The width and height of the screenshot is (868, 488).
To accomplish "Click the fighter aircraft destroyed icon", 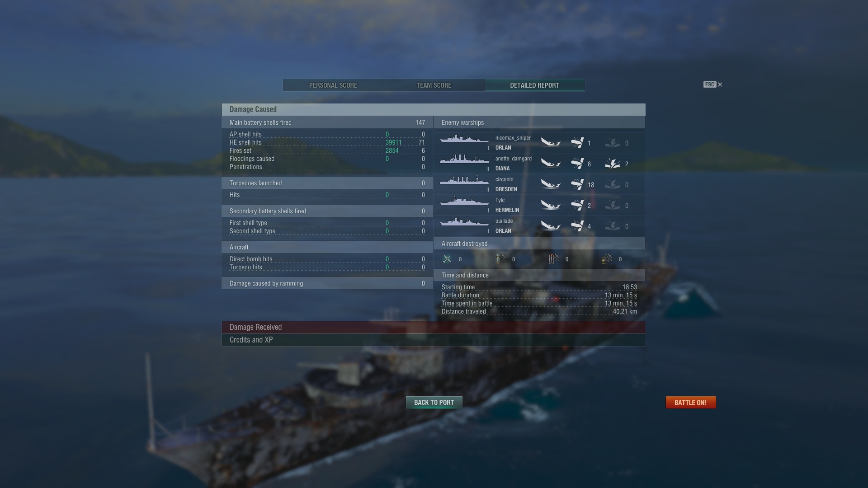I will 447,259.
